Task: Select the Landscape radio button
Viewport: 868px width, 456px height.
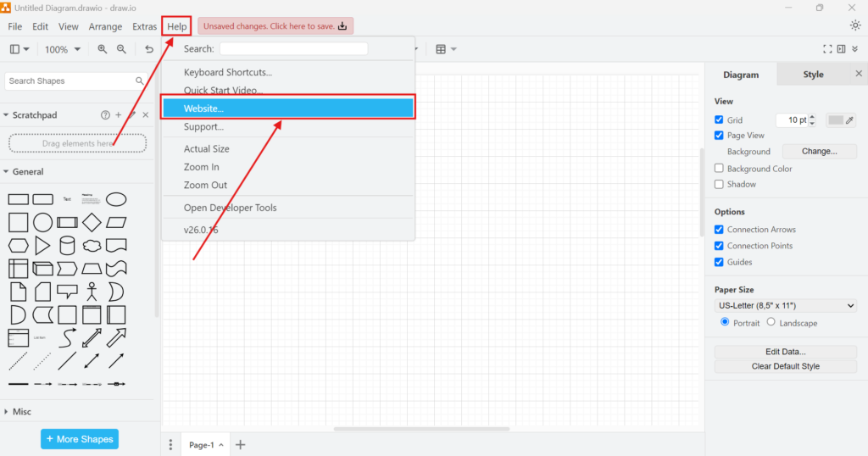Action: tap(771, 322)
